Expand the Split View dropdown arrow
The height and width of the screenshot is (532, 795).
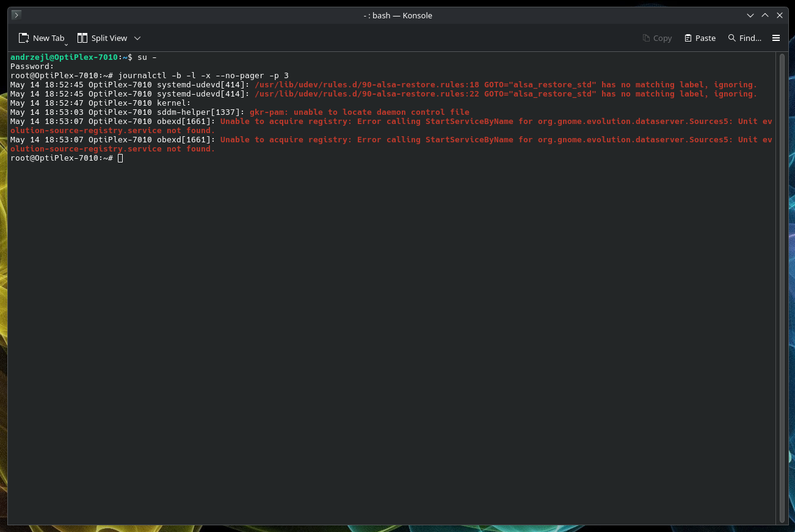(137, 38)
